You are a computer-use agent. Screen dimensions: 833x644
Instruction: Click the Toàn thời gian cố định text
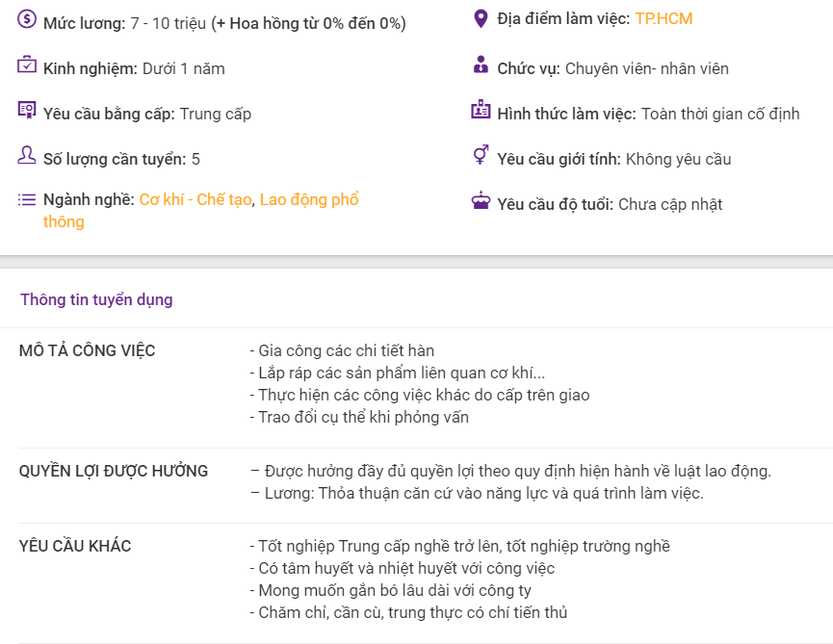(x=719, y=114)
